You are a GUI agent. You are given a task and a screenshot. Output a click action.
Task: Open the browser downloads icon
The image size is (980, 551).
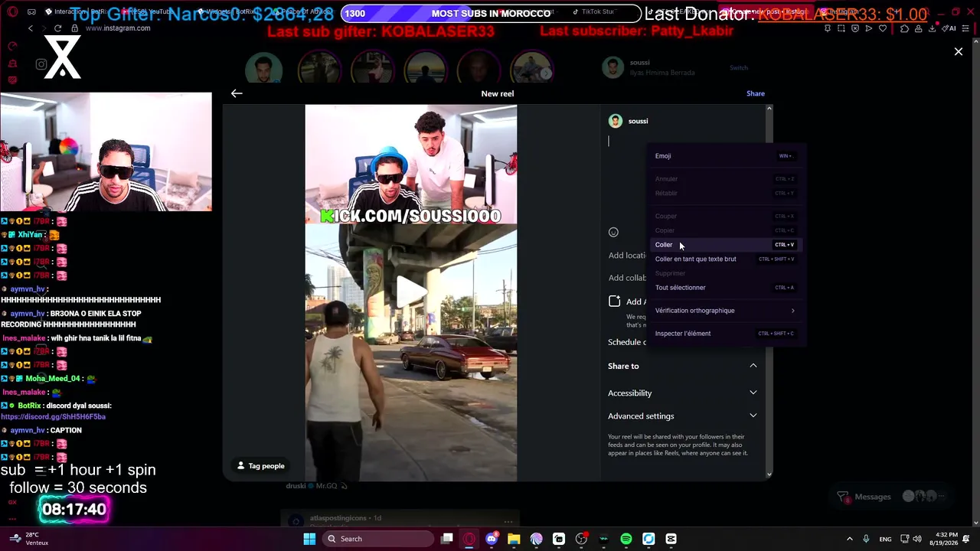click(933, 28)
